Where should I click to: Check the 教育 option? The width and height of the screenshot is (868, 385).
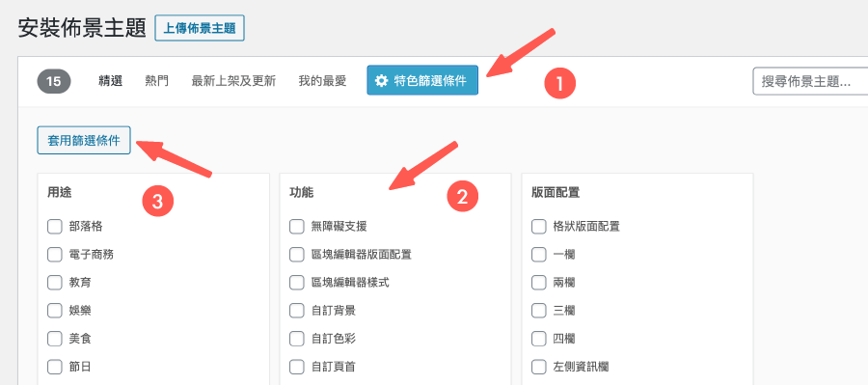54,283
